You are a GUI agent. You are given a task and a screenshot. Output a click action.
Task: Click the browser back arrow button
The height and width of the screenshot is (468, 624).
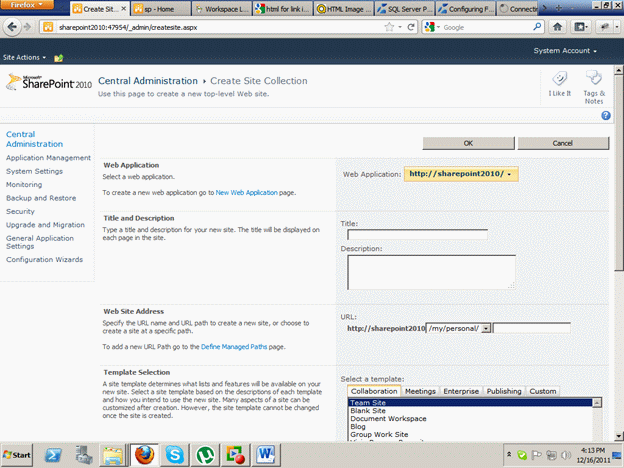pyautogui.click(x=12, y=27)
